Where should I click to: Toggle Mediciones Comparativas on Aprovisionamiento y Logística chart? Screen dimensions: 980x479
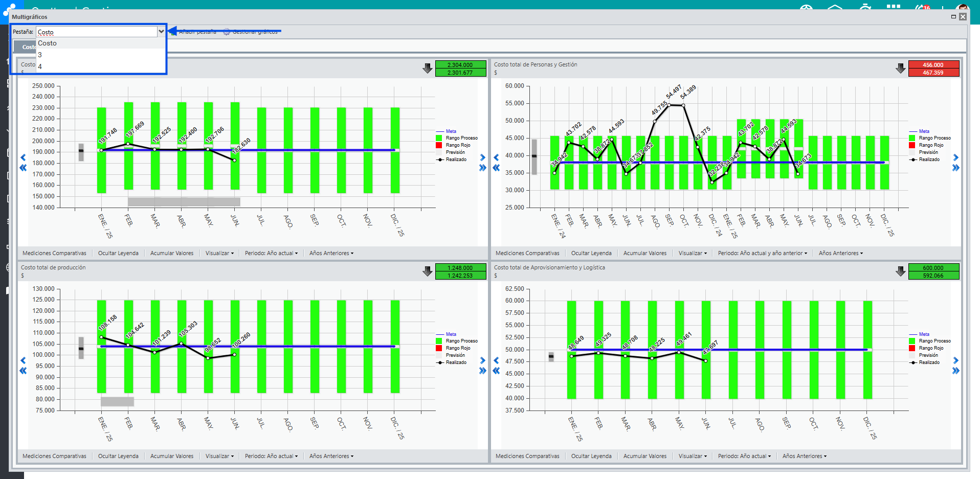click(527, 456)
